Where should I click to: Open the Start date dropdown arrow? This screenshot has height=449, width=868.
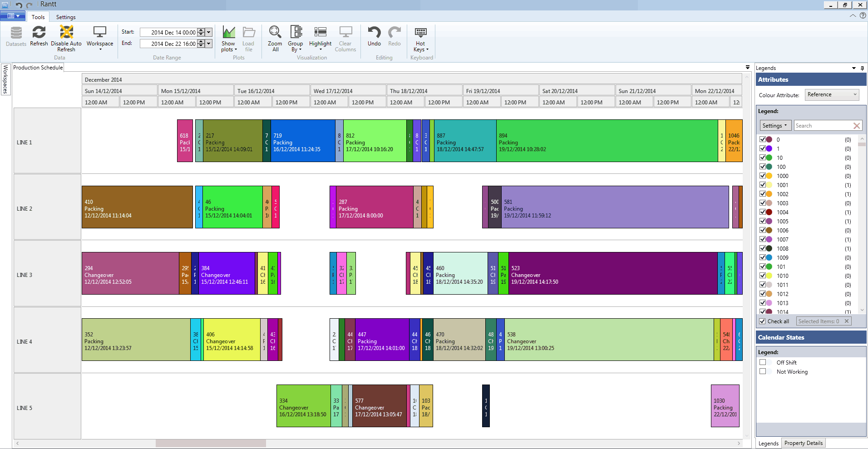tap(209, 32)
